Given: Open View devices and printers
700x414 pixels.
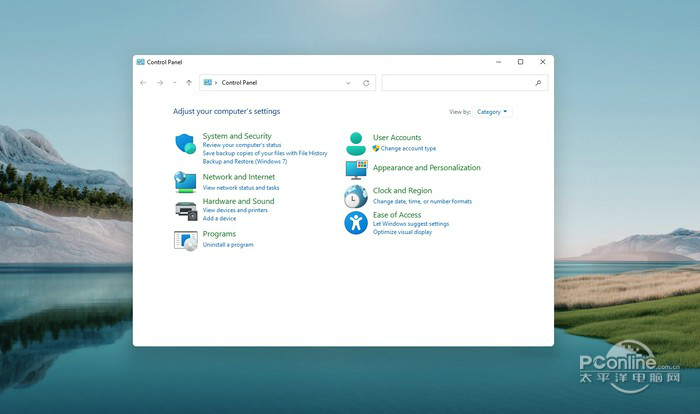Looking at the screenshot, I should point(235,210).
